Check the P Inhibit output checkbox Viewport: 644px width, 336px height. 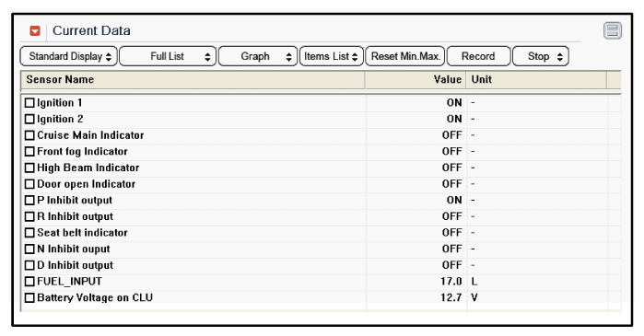click(29, 200)
